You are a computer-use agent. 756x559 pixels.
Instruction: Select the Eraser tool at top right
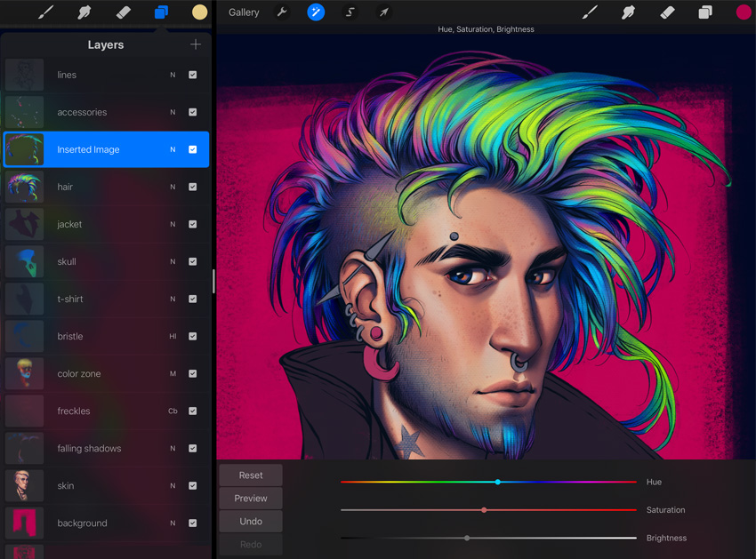(667, 12)
